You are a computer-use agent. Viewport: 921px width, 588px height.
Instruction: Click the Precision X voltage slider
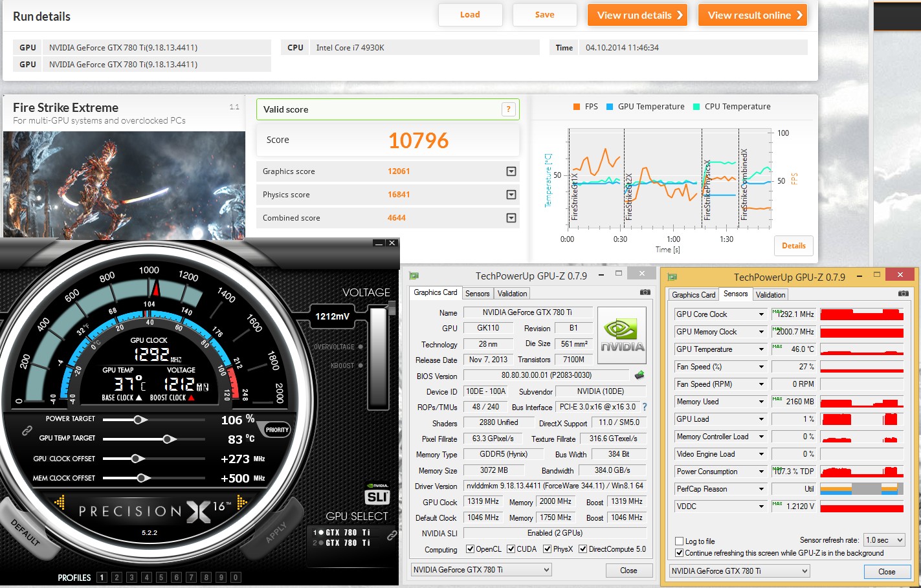coord(377,357)
